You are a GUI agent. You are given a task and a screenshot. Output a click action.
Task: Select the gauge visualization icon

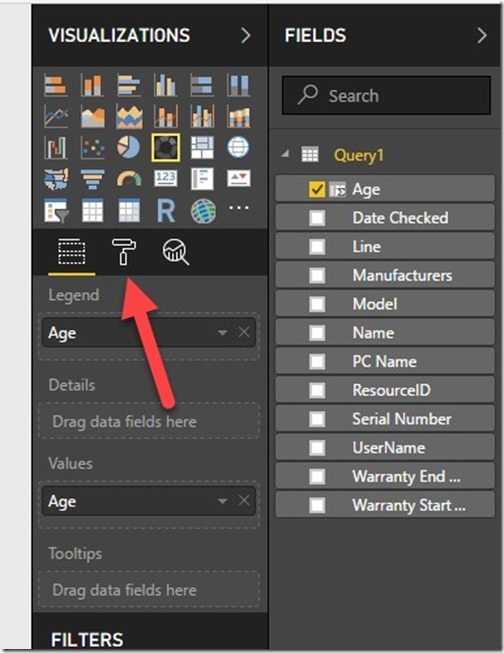129,179
